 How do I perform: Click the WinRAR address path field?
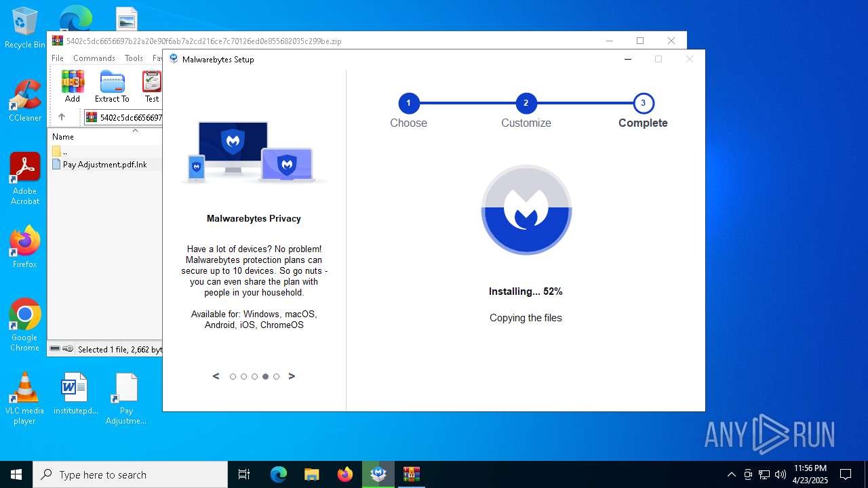coord(123,117)
